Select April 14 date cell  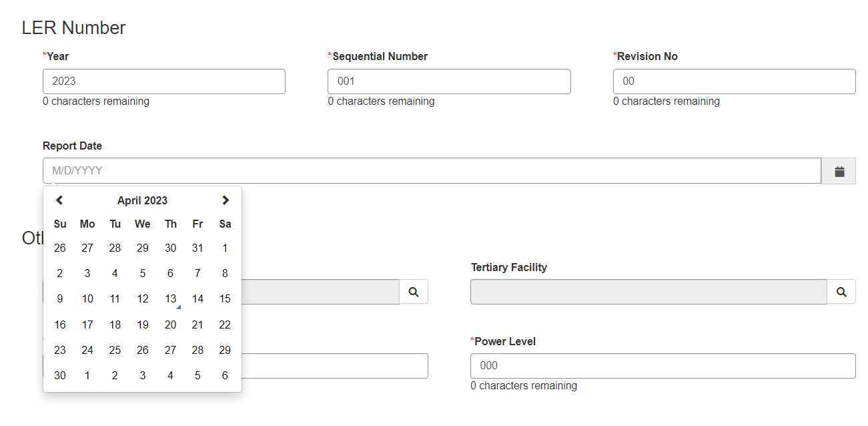pyautogui.click(x=197, y=299)
